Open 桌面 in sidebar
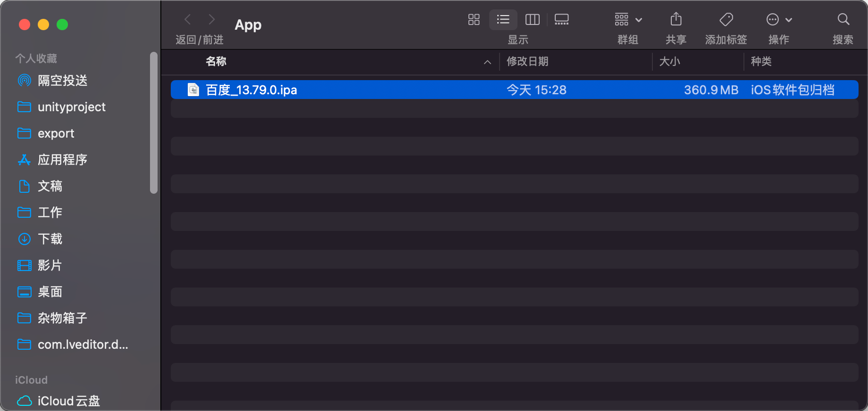 [x=50, y=292]
